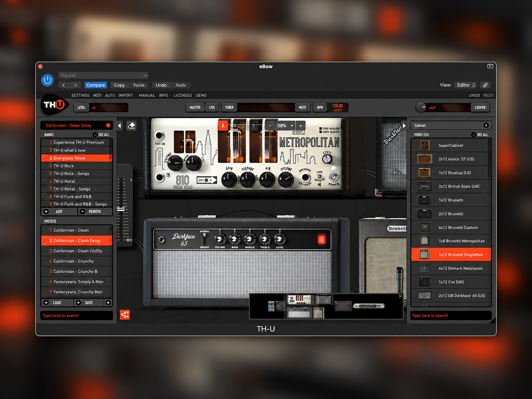Toggle the MUTE button
Screen dimensions: 532x399
point(302,108)
